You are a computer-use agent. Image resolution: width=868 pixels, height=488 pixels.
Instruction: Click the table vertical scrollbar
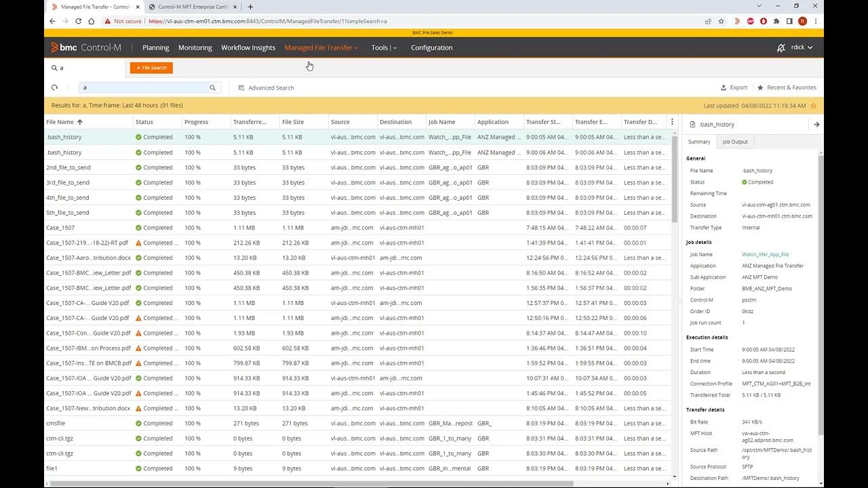(675, 178)
